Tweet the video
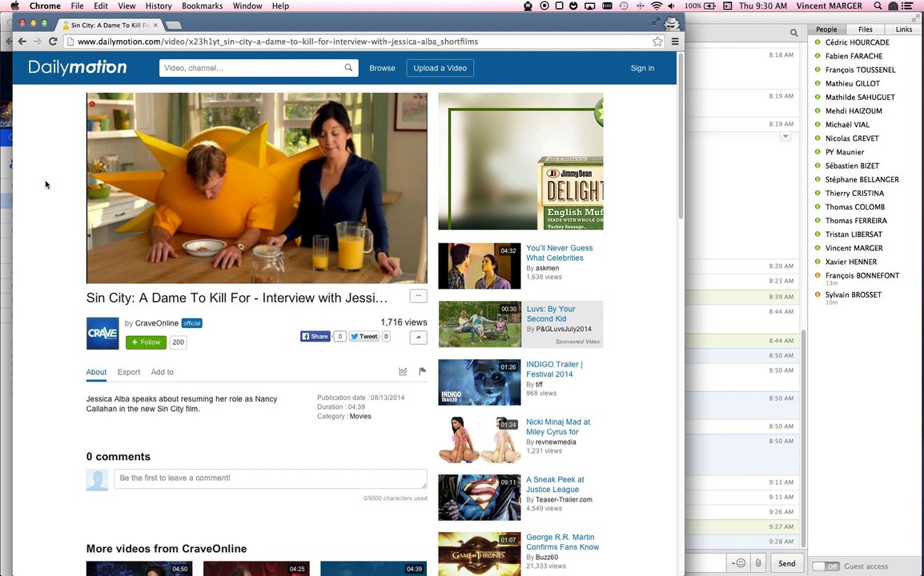This screenshot has width=924, height=576. point(364,336)
